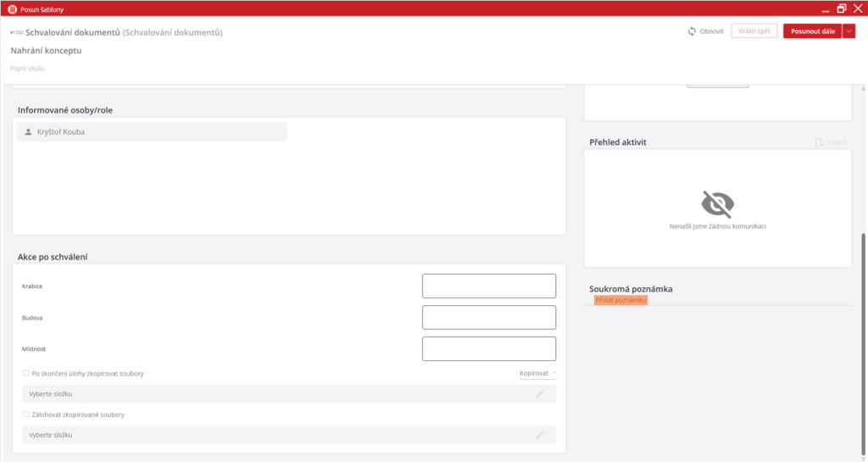The image size is (868, 462).
Task: Click pencil icon in copy folder field
Action: [x=539, y=394]
